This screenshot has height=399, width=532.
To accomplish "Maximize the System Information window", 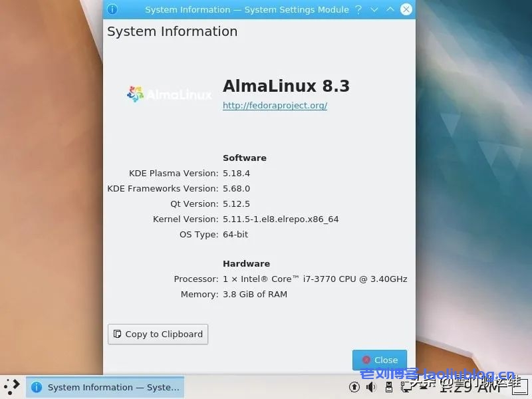I will [x=390, y=9].
